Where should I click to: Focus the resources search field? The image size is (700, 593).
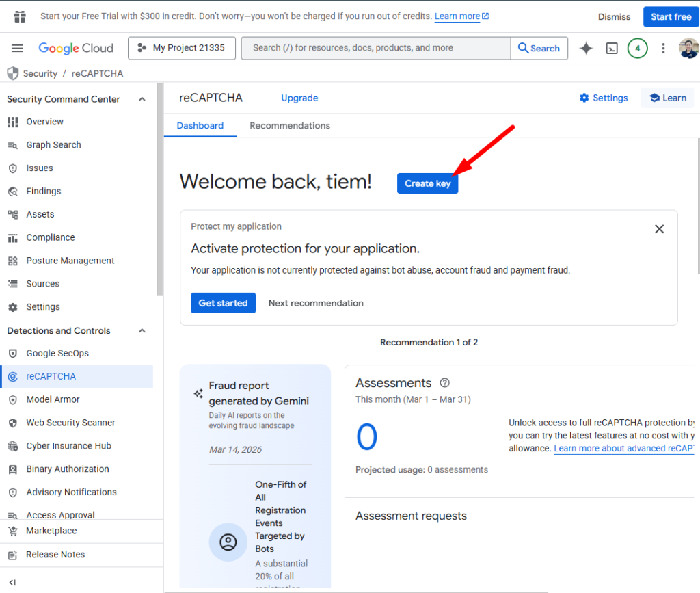pos(376,48)
